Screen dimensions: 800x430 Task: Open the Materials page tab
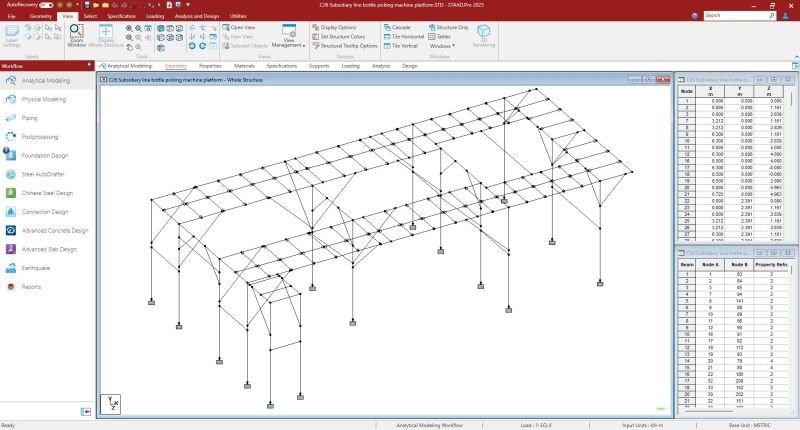244,66
